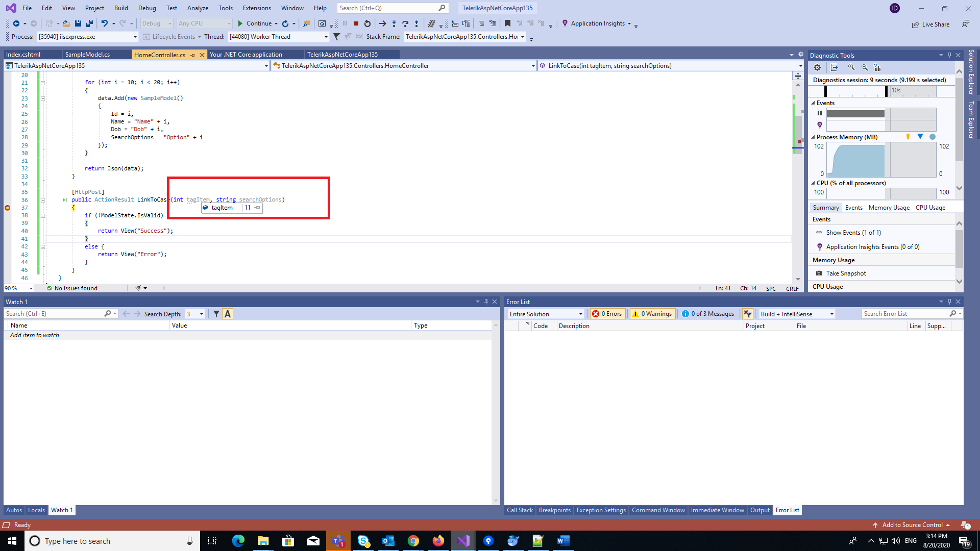Screen dimensions: 980x551
Task: Toggle the 0 of 3 Messages filter
Action: tap(708, 314)
